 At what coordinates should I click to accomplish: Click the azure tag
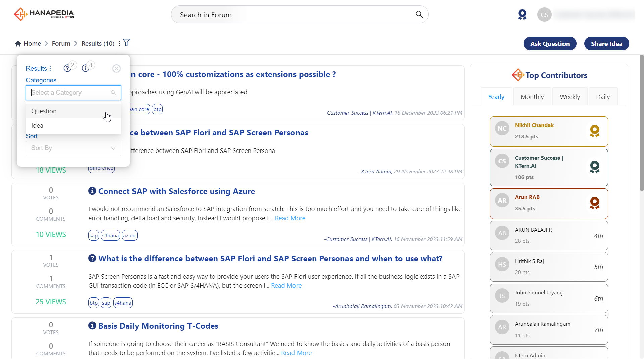(129, 235)
